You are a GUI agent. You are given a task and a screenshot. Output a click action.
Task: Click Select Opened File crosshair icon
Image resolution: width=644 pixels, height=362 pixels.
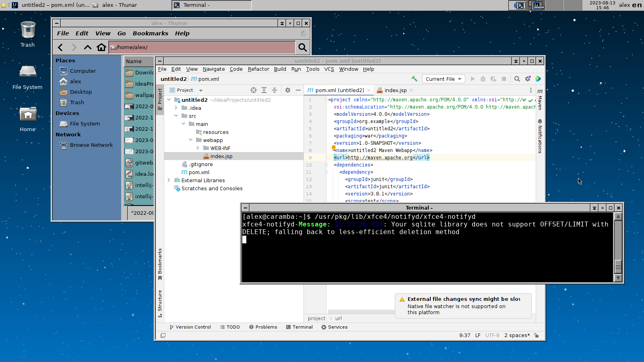(x=254, y=90)
